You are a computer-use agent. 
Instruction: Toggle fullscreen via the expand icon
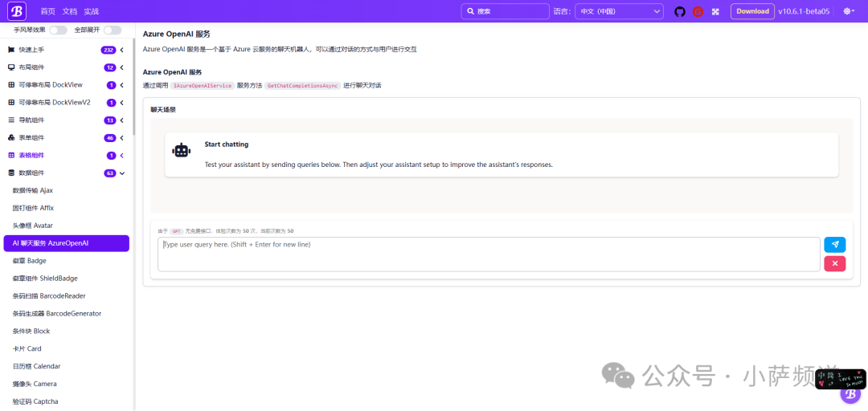coord(715,11)
